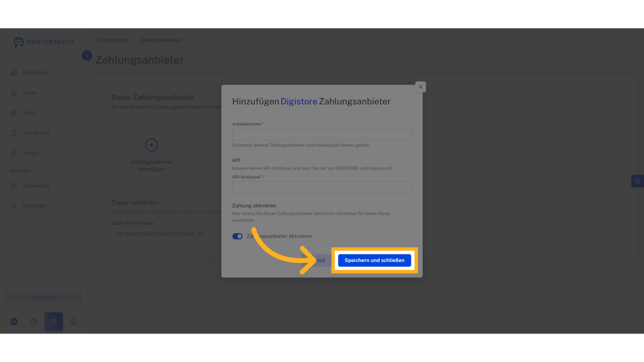Click the Zapier verbinden heading

click(135, 203)
